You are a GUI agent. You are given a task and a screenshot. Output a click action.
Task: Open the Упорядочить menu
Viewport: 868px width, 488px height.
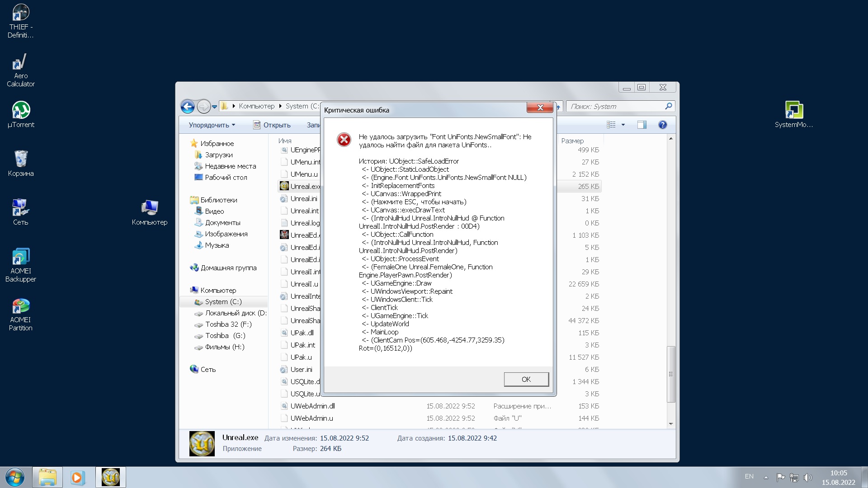pyautogui.click(x=212, y=125)
